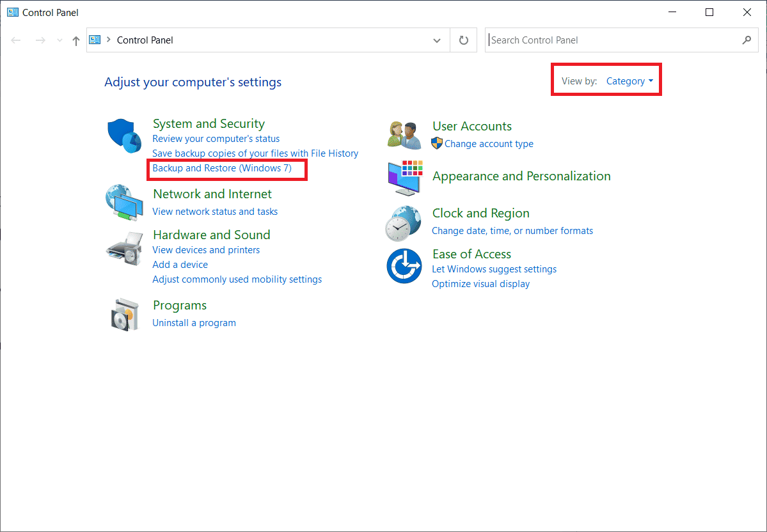Open the Hardware and Sound printer icon
Image resolution: width=767 pixels, height=532 pixels.
click(124, 248)
